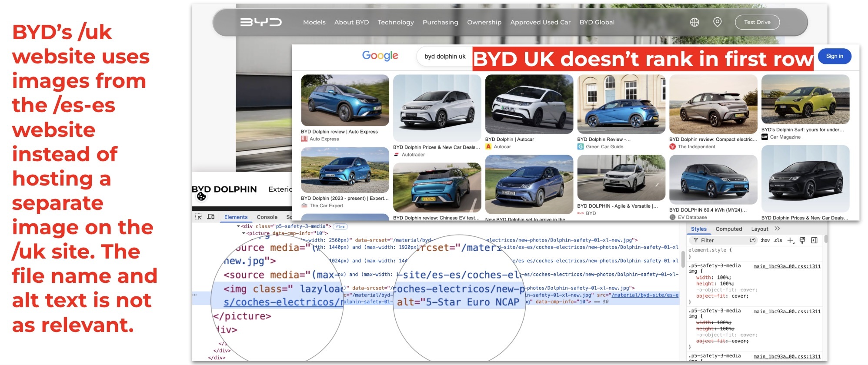Open the 'Chinese EV test' Dolphin image result
Screen dimensions: 868x365
click(437, 188)
